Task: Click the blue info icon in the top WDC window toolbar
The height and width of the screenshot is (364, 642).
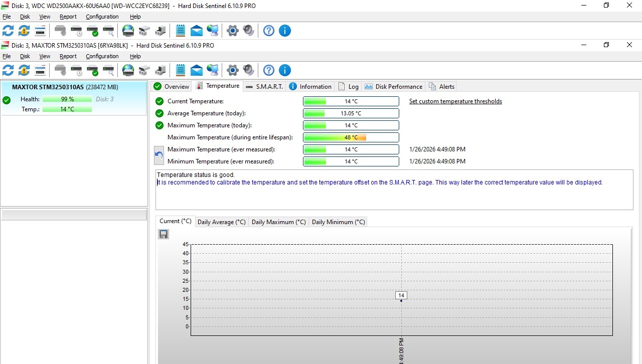Action: [x=285, y=31]
